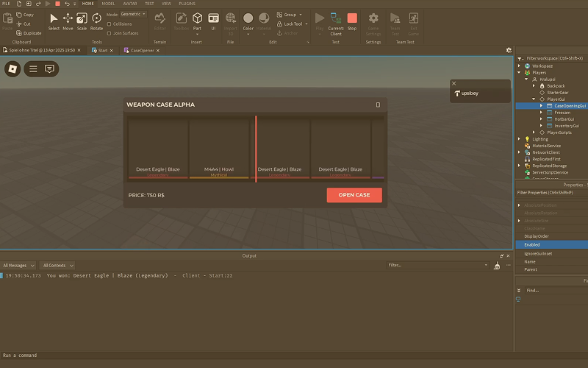This screenshot has width=588, height=368.
Task: Open the Roblox logo menu in viewport
Action: coord(12,69)
